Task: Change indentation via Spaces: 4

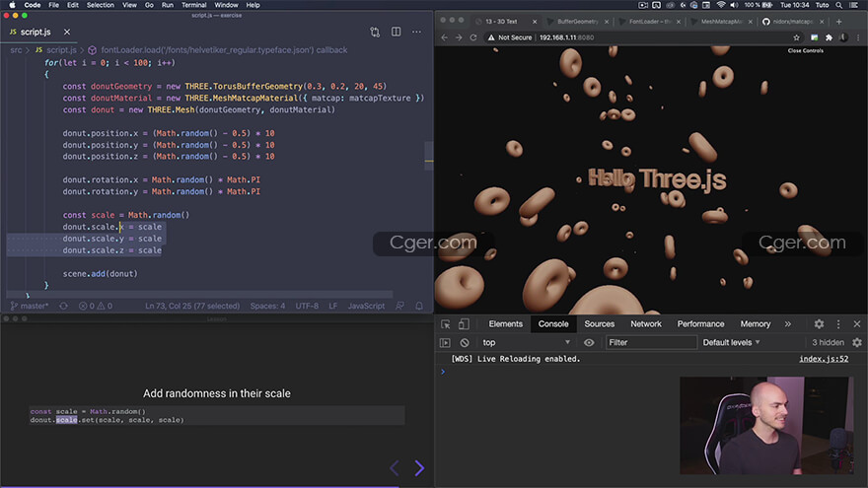Action: point(267,306)
